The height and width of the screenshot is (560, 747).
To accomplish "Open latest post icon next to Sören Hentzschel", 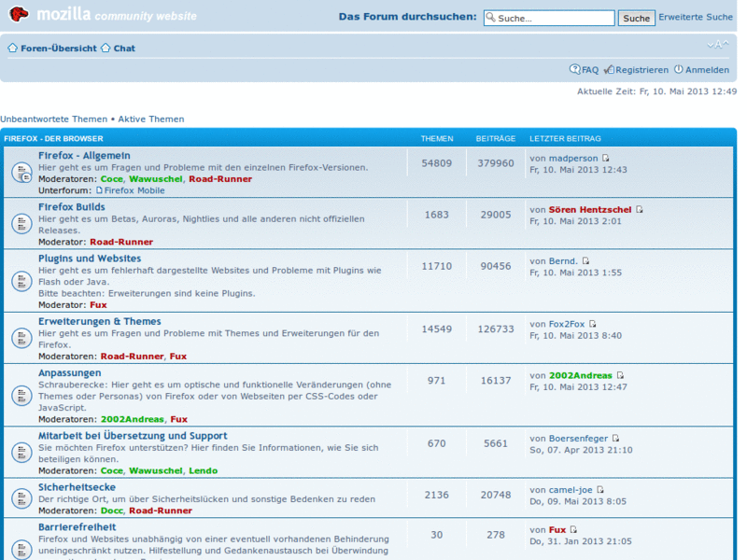I will (640, 209).
